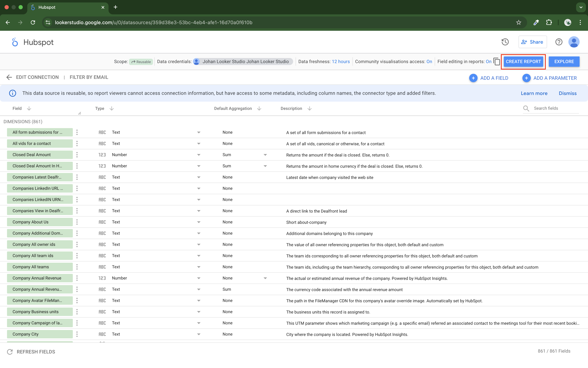The image size is (588, 368).
Task: Open more options for Company About Us
Action: [x=77, y=222]
